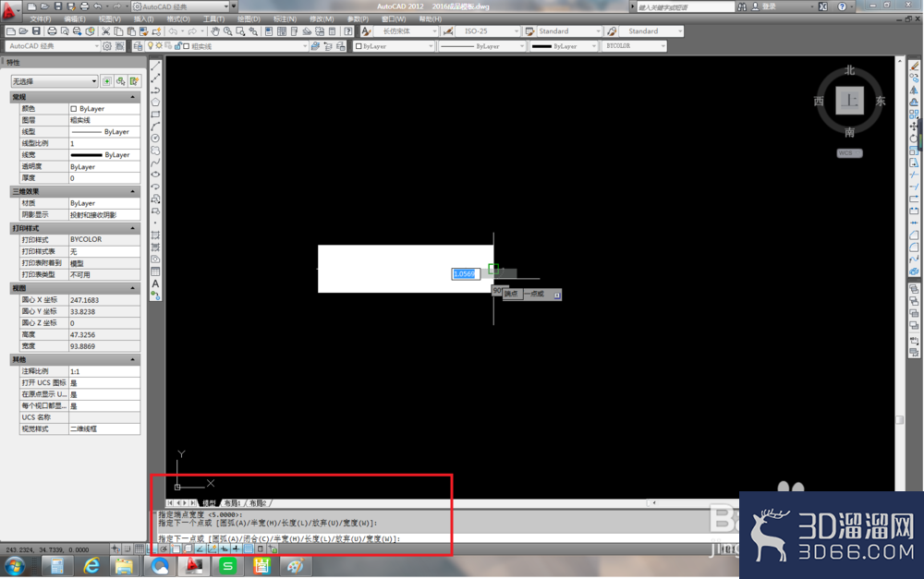Select the Circle tool in draw toolbar

click(155, 139)
